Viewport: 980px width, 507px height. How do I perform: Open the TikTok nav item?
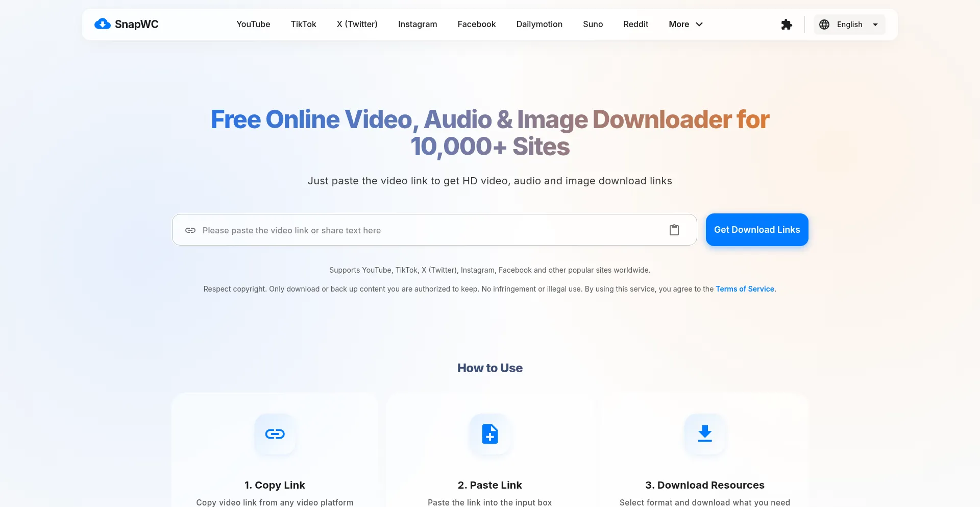[304, 24]
